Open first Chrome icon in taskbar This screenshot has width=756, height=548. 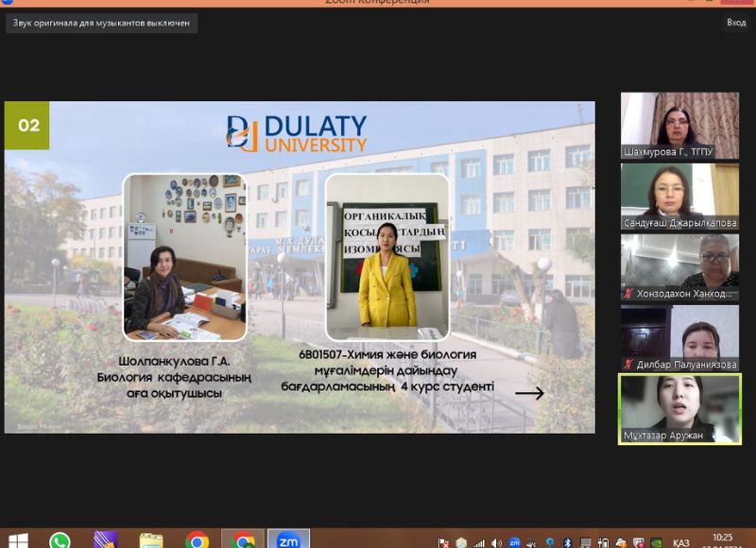198,539
